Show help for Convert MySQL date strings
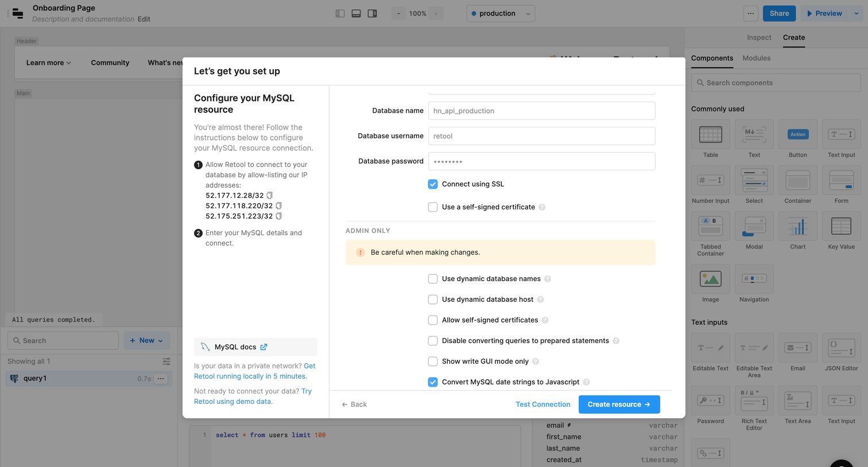 point(586,382)
